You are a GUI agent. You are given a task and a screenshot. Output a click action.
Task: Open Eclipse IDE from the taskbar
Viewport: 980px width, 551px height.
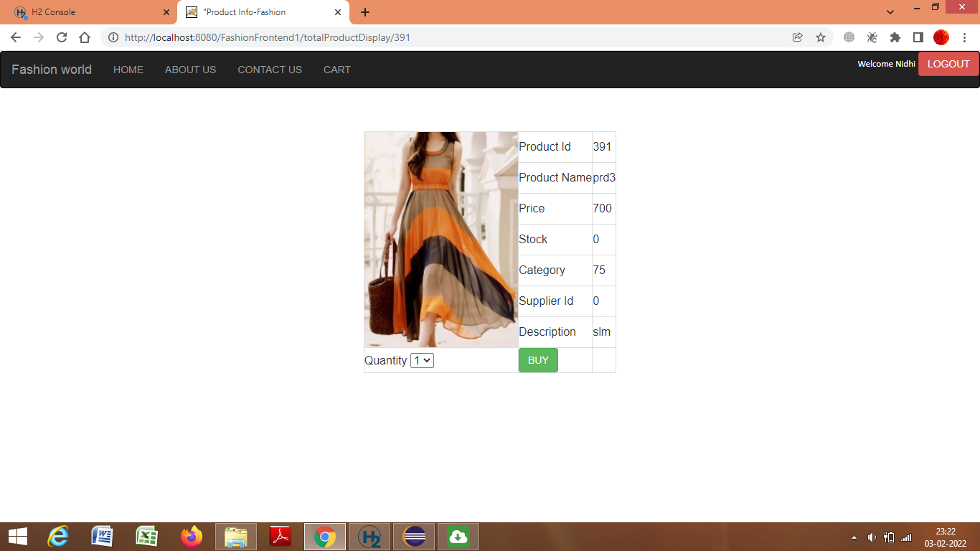(x=414, y=537)
